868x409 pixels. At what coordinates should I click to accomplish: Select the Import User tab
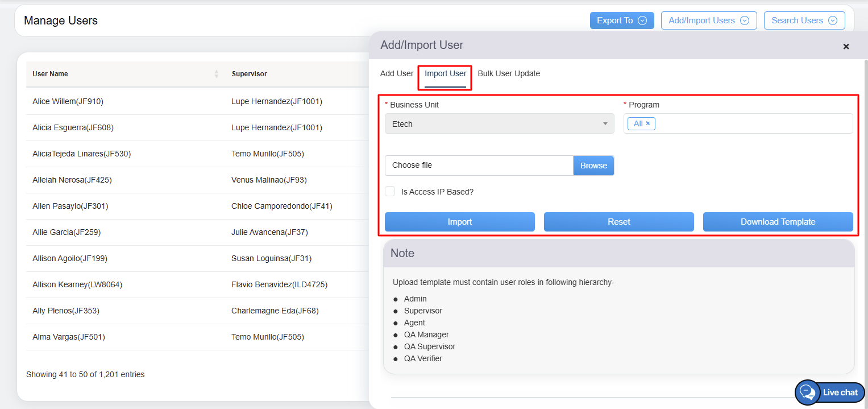coord(445,73)
